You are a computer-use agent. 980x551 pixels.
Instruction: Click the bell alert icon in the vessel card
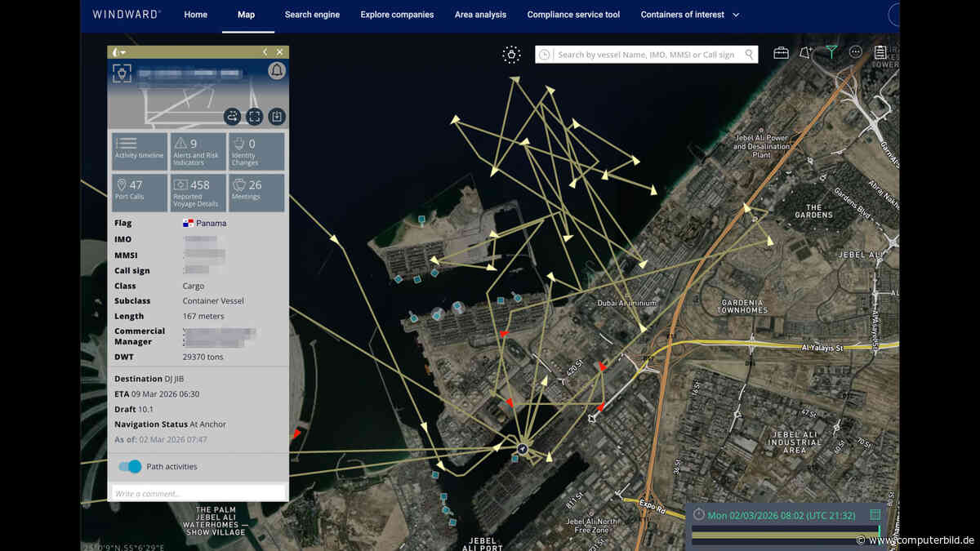point(277,71)
